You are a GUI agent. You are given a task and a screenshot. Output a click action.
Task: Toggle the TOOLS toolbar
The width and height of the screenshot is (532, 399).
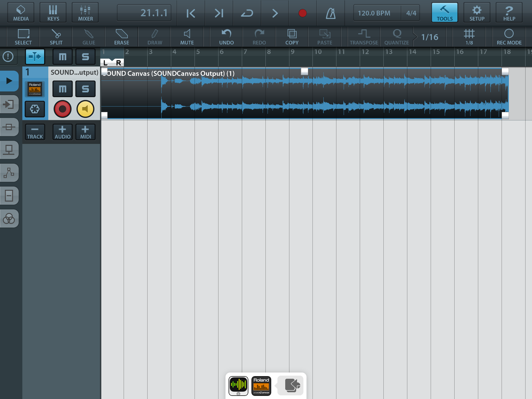tap(445, 12)
